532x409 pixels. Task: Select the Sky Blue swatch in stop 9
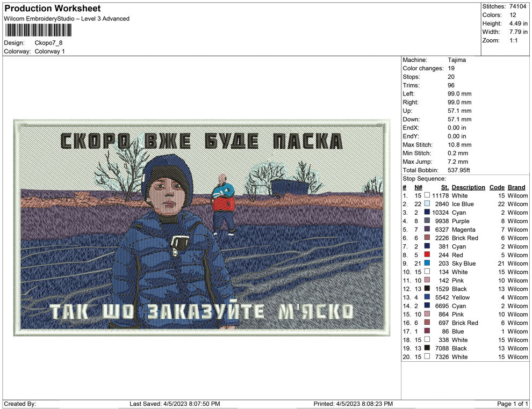[x=427, y=263]
